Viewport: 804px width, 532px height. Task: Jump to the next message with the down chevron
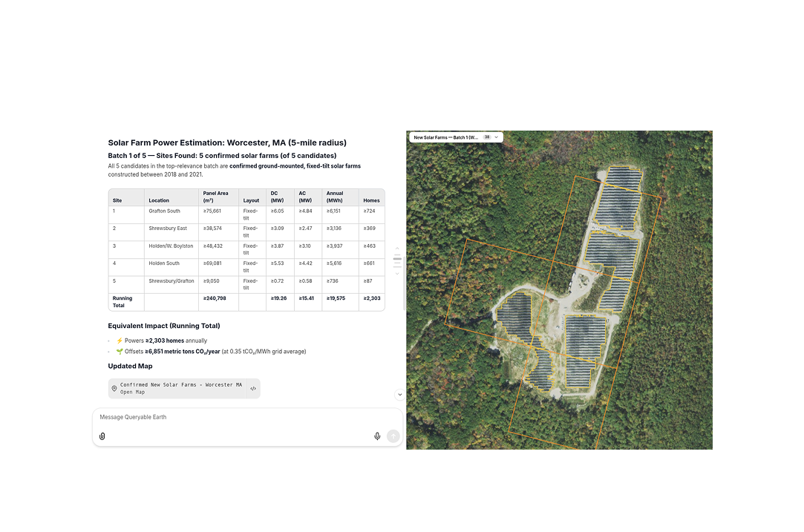click(x=397, y=274)
